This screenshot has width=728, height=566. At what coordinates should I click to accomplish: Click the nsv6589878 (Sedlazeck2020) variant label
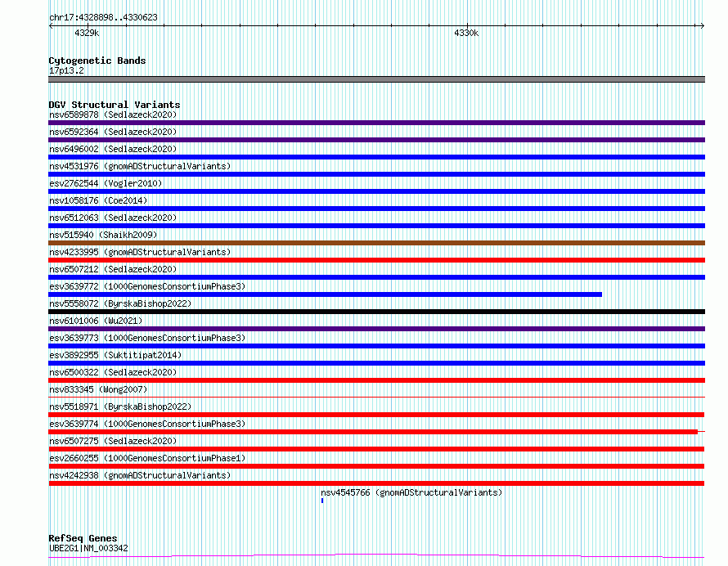[x=113, y=115]
